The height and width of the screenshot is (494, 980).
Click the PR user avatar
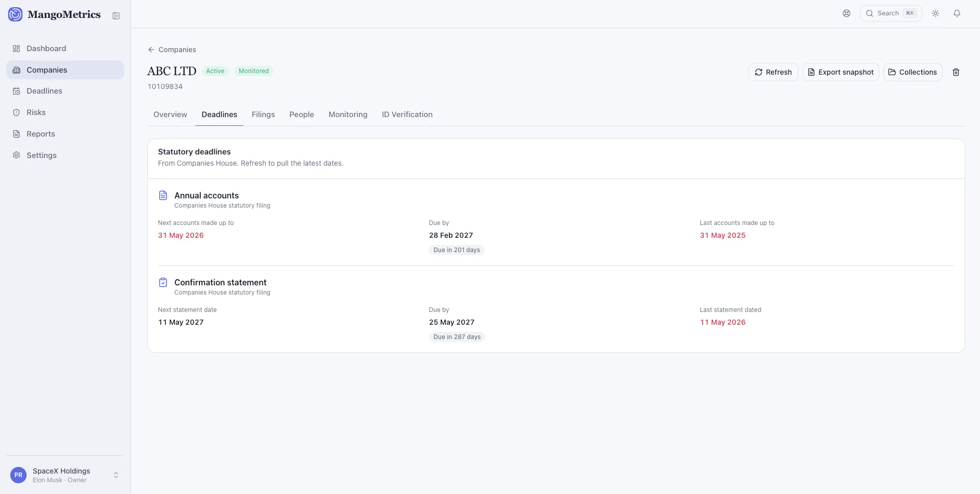click(18, 475)
